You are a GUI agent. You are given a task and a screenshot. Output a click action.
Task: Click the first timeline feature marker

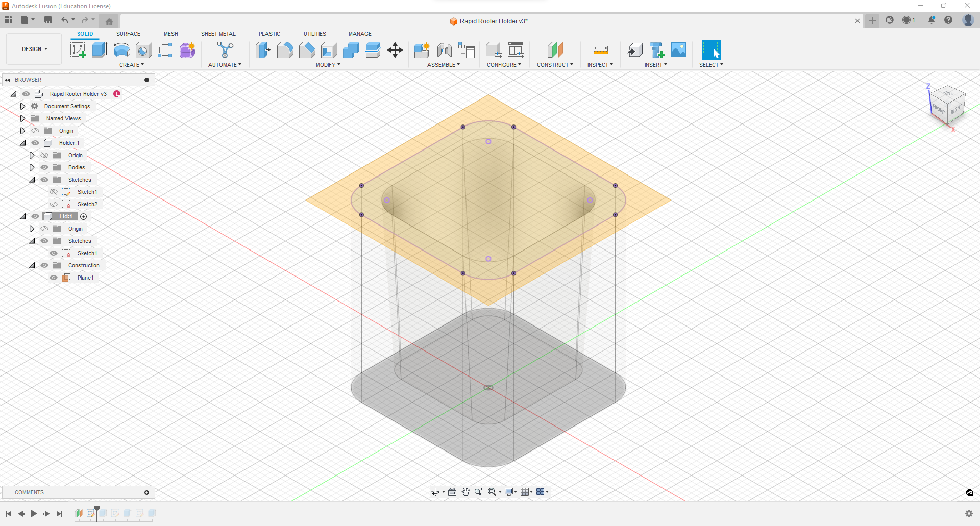79,513
